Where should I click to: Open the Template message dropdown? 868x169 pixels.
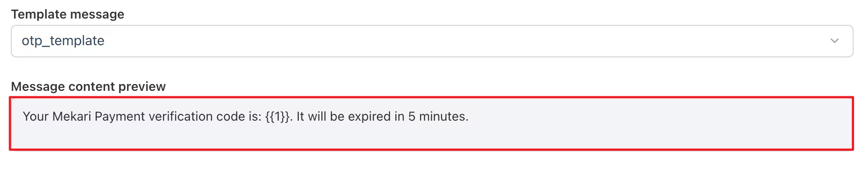(432, 41)
